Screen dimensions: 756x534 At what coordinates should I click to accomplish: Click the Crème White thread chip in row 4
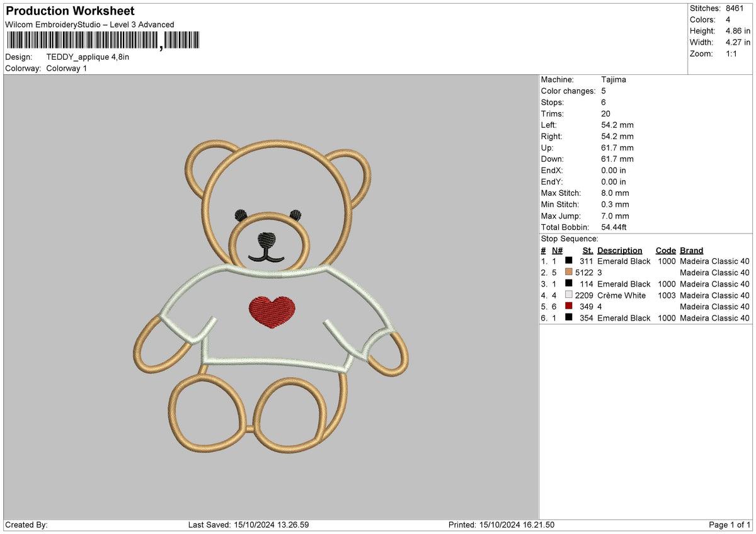pyautogui.click(x=569, y=295)
